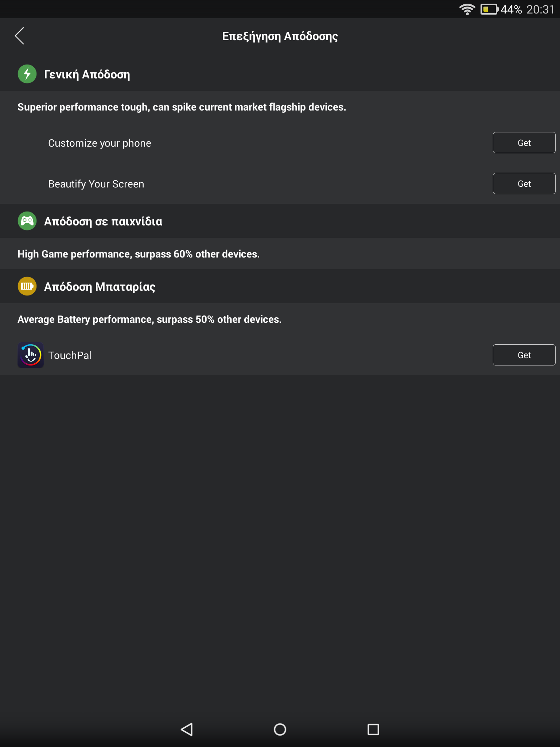Tap the Android home circle button
Image resolution: width=560 pixels, height=747 pixels.
[280, 729]
